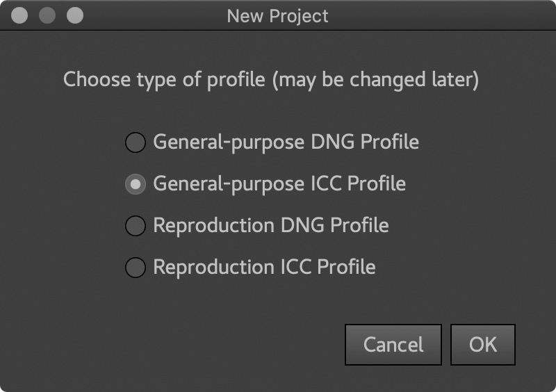Screen dimensions: 556x392
Task: Close the New Project window
Action: tap(20, 15)
